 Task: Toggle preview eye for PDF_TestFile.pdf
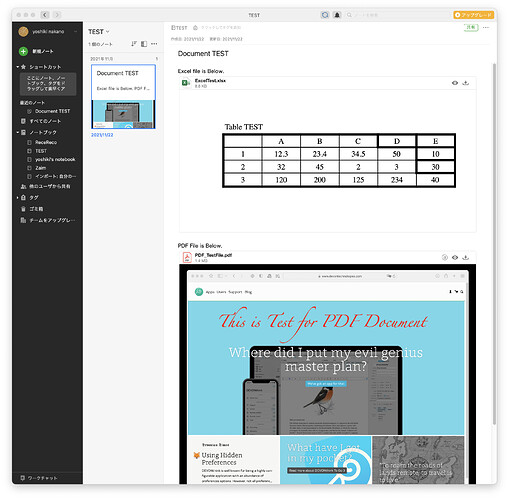click(455, 257)
